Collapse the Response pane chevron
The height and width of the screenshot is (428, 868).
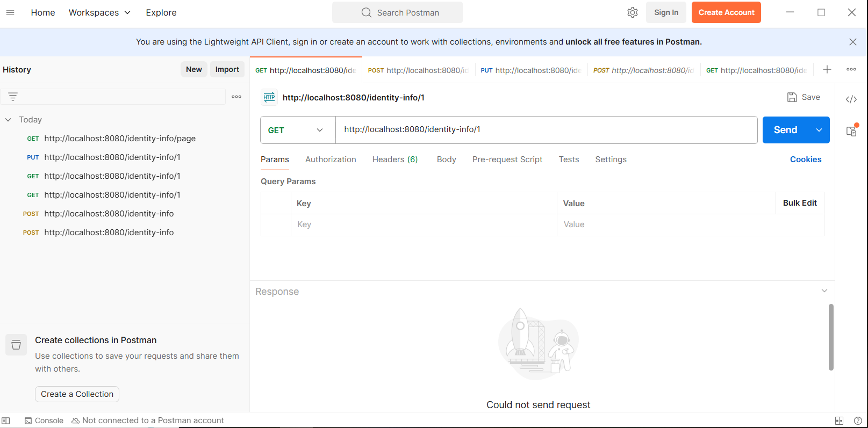pyautogui.click(x=824, y=291)
